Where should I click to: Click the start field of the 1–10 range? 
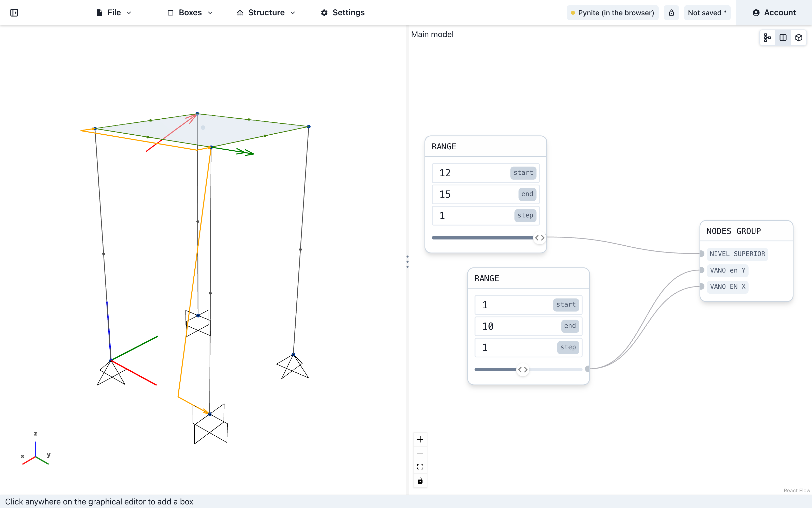(x=529, y=305)
